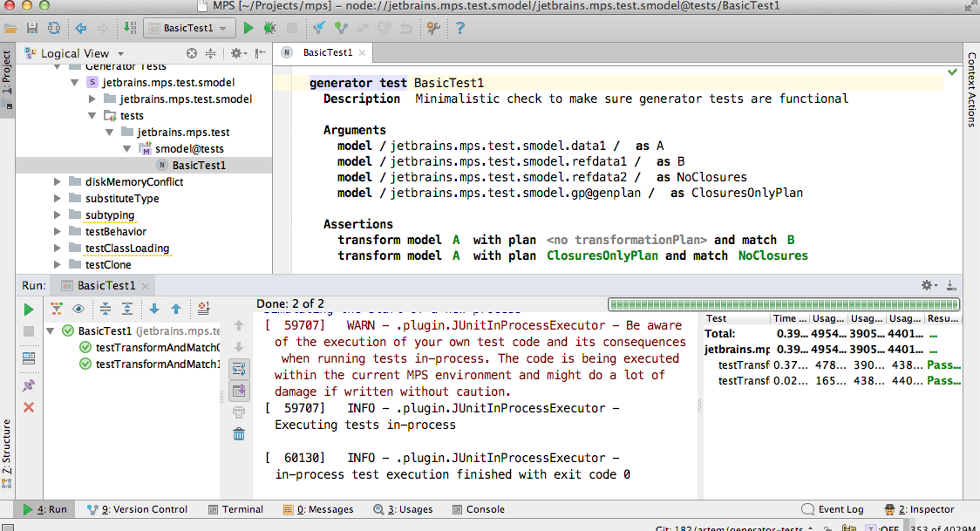The width and height of the screenshot is (980, 531).
Task: Pin the Run tab with the pin icon
Action: (x=28, y=385)
